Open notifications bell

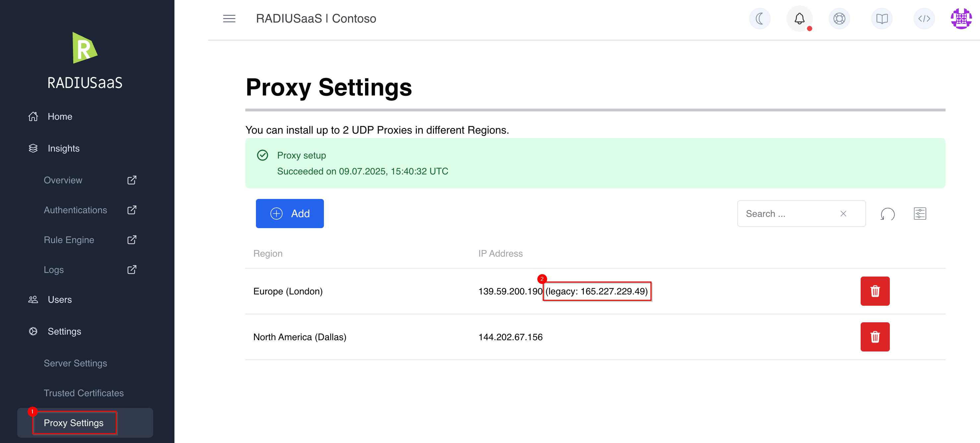(799, 19)
